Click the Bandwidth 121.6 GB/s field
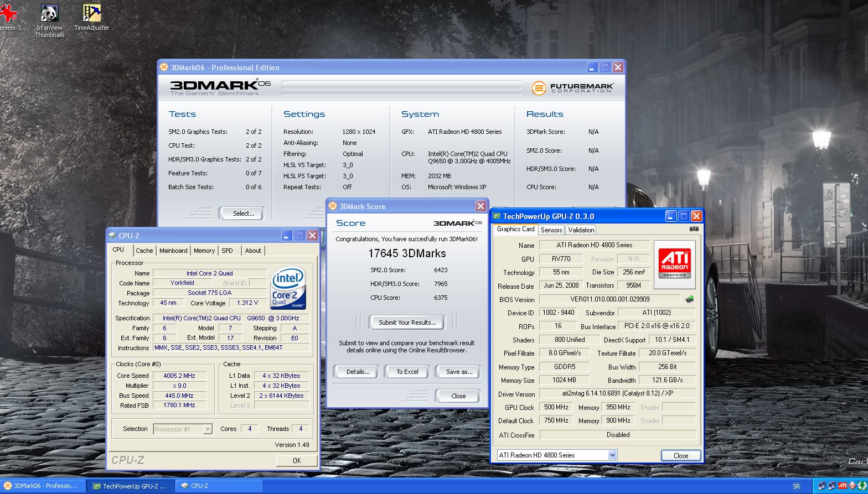Screen dimensions: 868x494 (x=667, y=380)
